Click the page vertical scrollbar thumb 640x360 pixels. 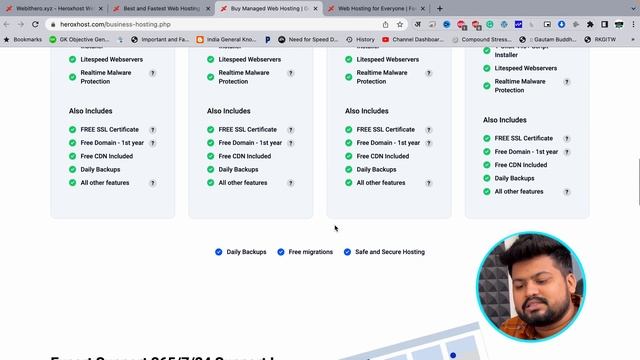(638, 182)
